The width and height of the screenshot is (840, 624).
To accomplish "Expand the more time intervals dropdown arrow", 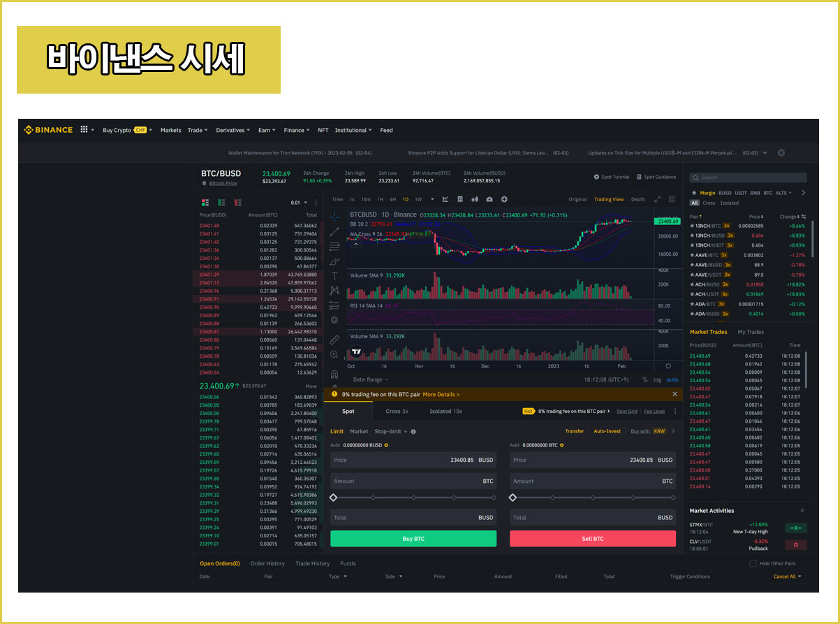I will (432, 199).
